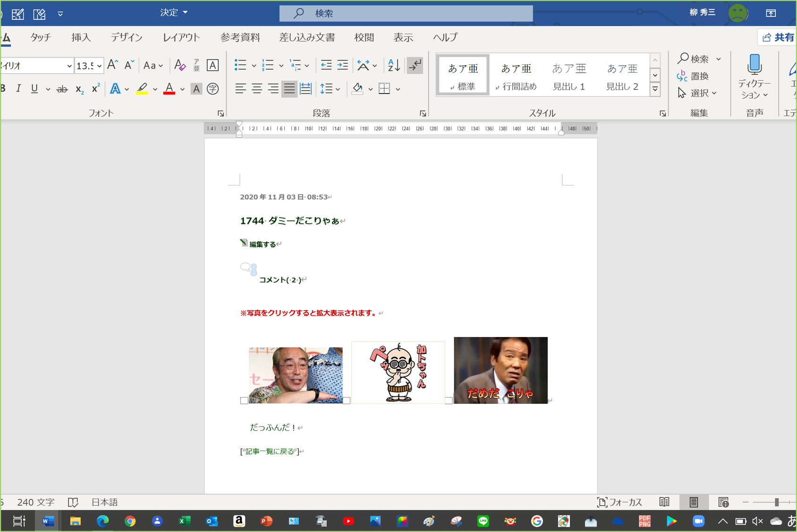Image resolution: width=797 pixels, height=532 pixels.
Task: Open LINE app in the taskbar
Action: pyautogui.click(x=483, y=521)
